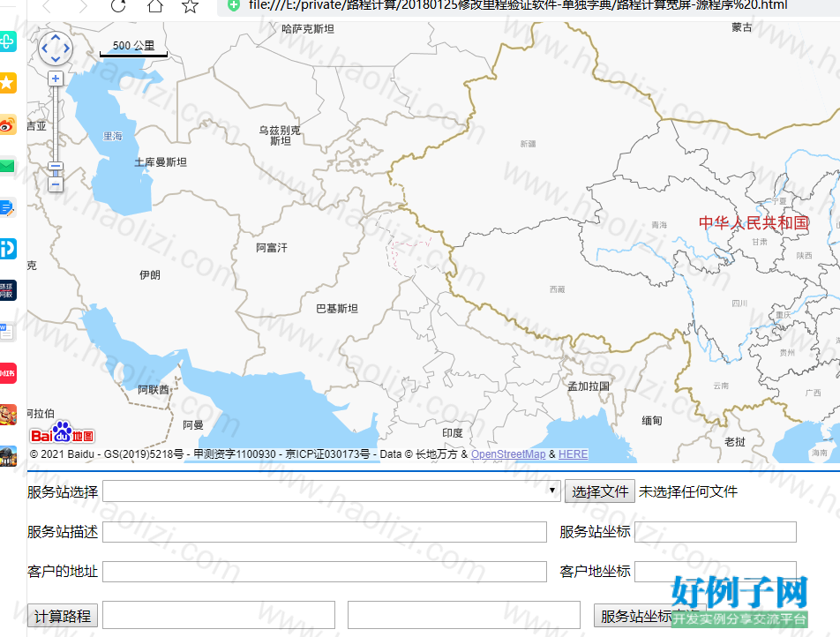Click the 乌兹别克斯坦 map label
Screen dimensions: 840x637
(x=280, y=135)
